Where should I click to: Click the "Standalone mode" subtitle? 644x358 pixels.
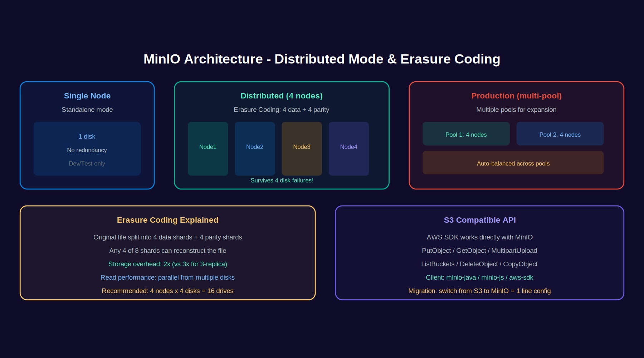pyautogui.click(x=87, y=110)
